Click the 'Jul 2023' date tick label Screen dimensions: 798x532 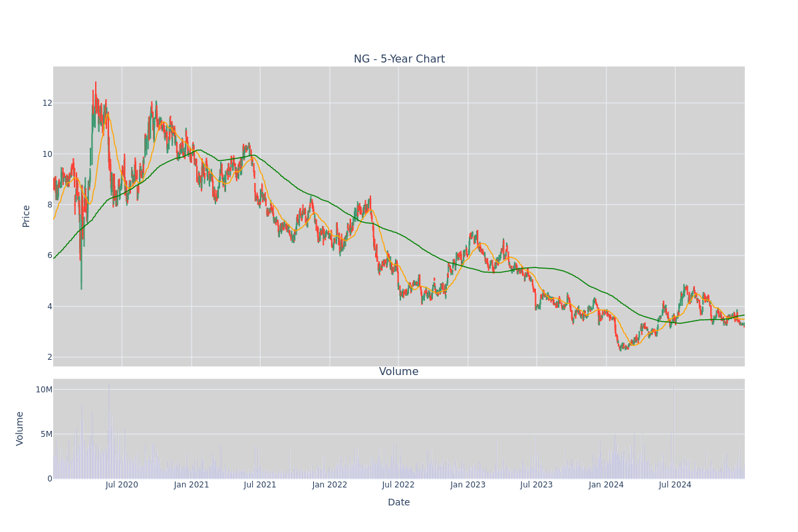537,485
